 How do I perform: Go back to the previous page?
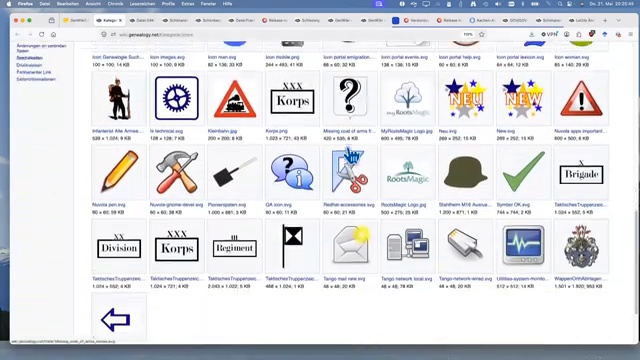18,35
